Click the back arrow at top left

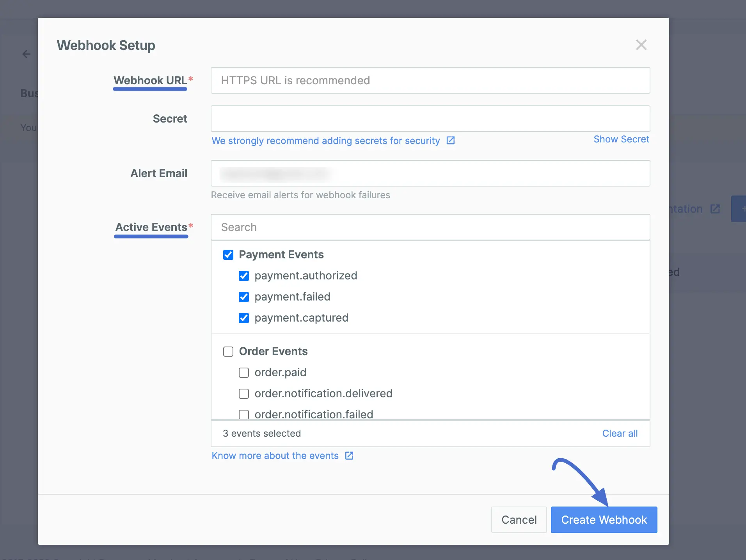(26, 54)
